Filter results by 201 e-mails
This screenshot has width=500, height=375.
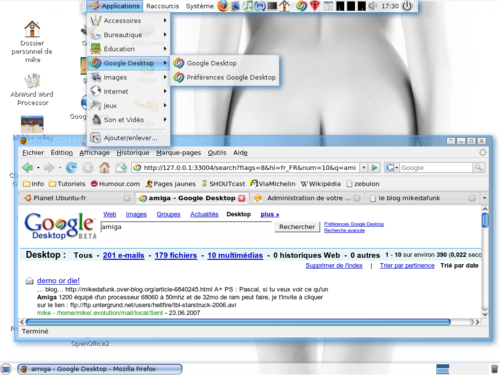(x=123, y=255)
